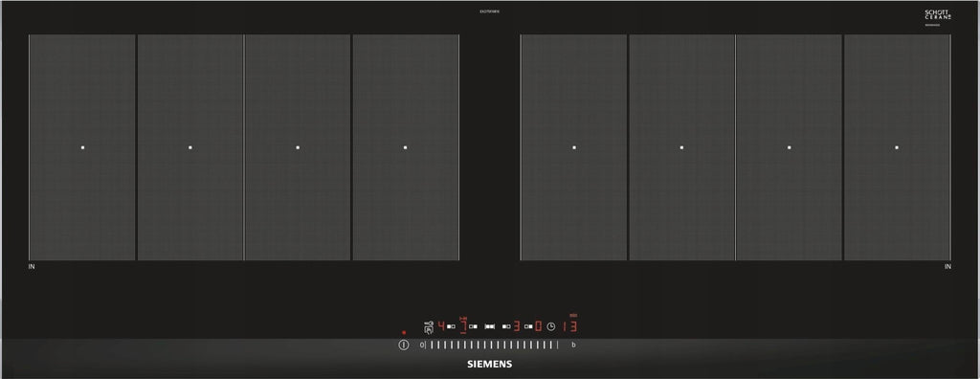
Task: Tap the red power level 3 display
Action: (517, 326)
